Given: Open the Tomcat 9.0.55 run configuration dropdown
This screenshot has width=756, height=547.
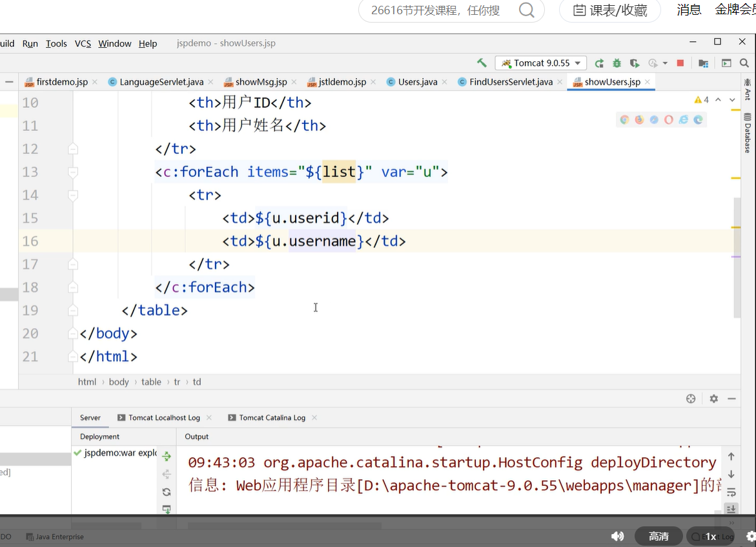Looking at the screenshot, I should [x=540, y=63].
